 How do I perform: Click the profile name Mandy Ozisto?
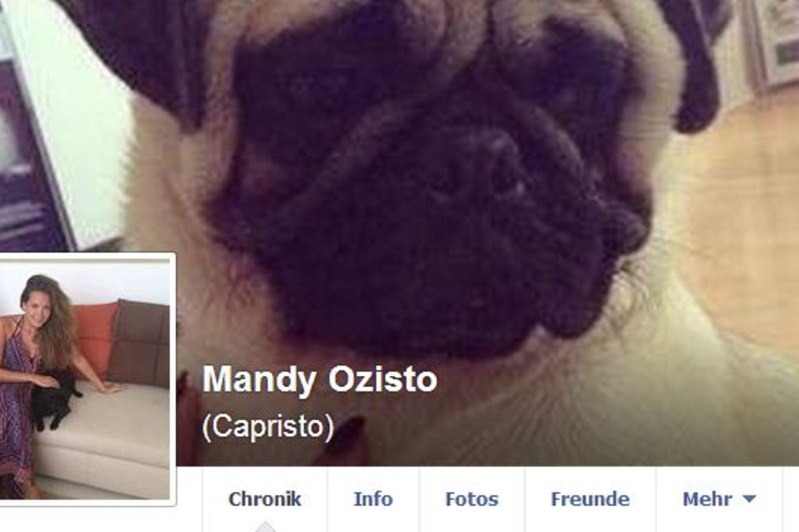pyautogui.click(x=320, y=379)
